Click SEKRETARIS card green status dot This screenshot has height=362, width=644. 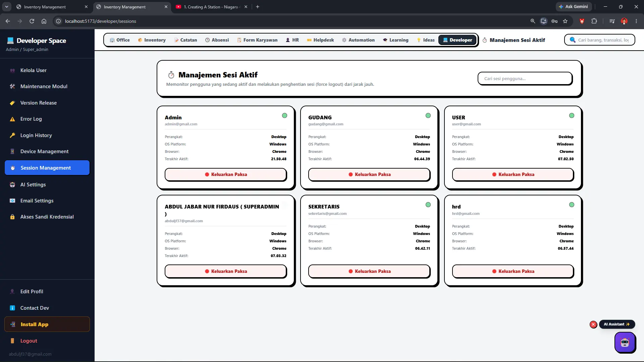428,205
